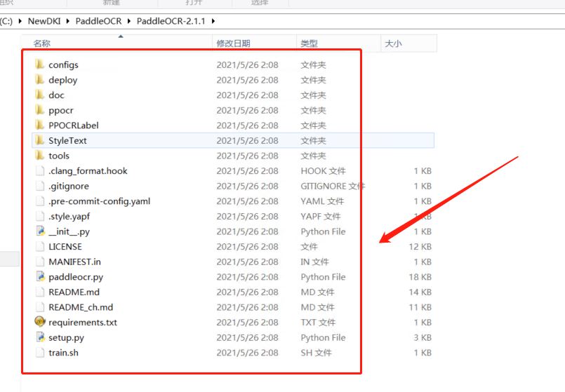Click the 12 KB size of LICENSE

pos(420,247)
